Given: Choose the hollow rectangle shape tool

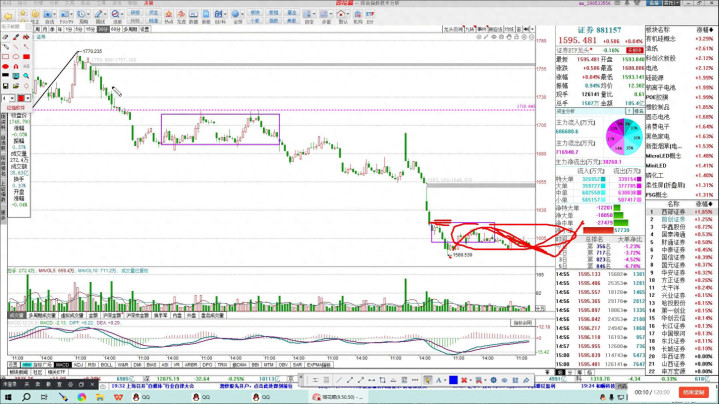Looking at the screenshot, I should (x=6, y=57).
